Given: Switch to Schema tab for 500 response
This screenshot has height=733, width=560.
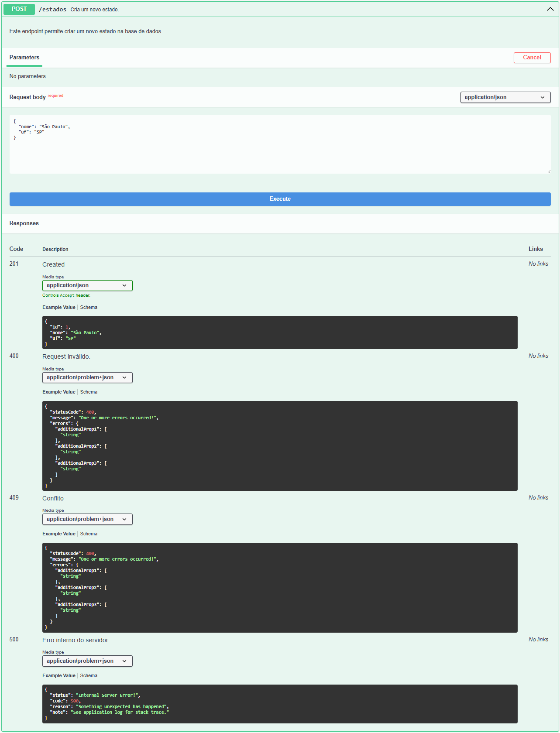Looking at the screenshot, I should click(89, 676).
